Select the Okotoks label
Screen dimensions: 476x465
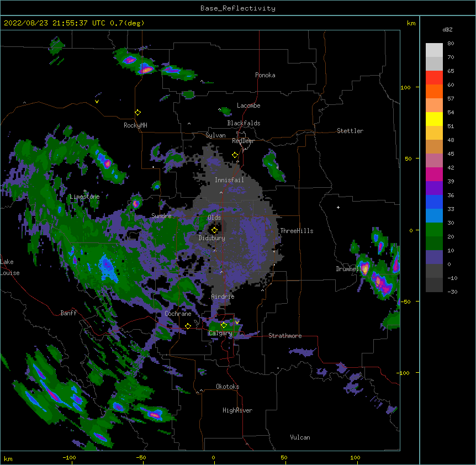point(228,387)
